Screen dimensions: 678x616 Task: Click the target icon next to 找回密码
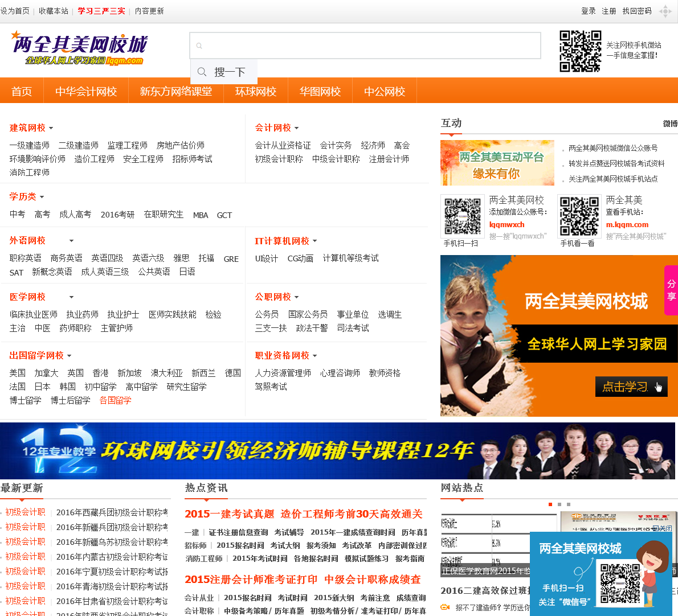point(665,11)
